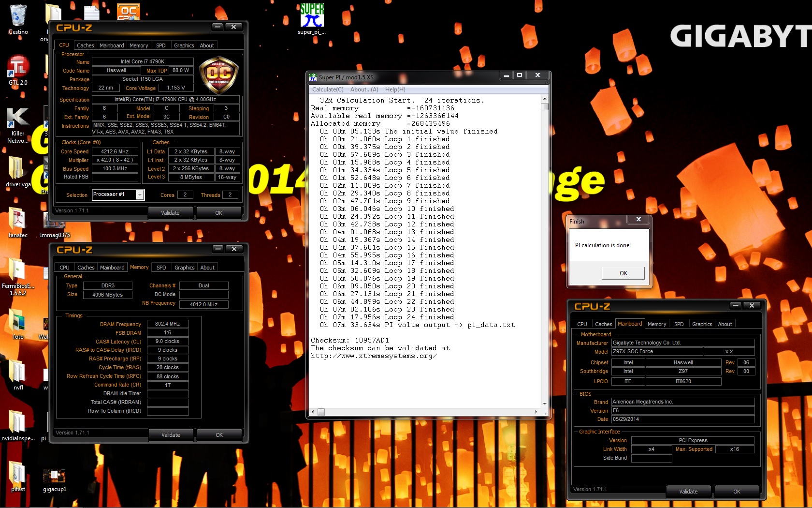Open the FermiBiosEditor 1.5.5.2 icon
The image size is (812, 508).
coord(18,277)
